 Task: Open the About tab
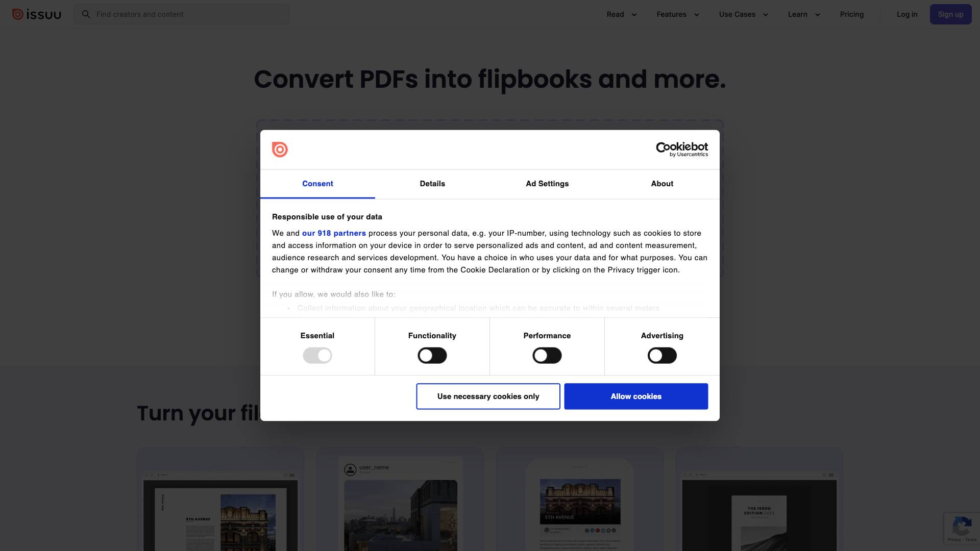[662, 184]
